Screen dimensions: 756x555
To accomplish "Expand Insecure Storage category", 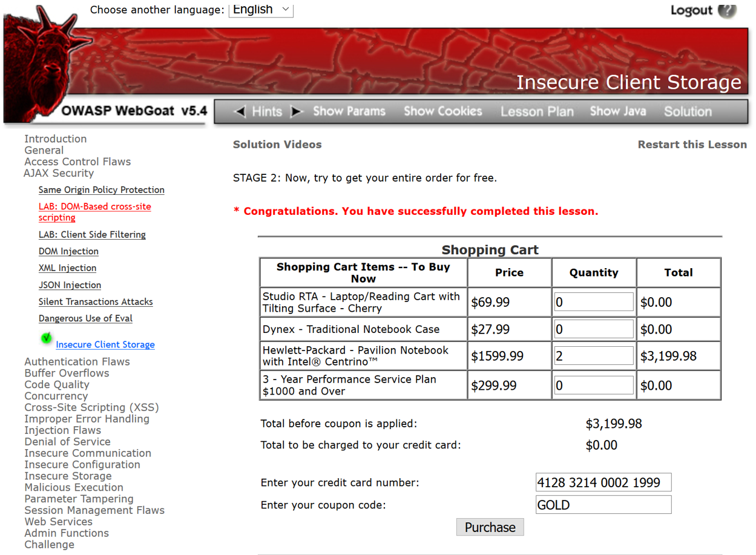I will coord(68,476).
